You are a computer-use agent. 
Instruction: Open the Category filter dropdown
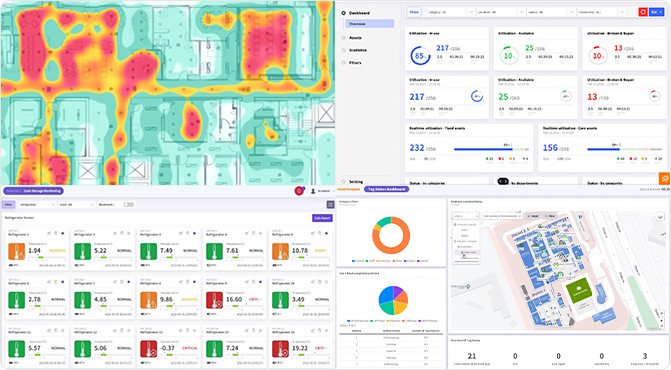pos(450,12)
